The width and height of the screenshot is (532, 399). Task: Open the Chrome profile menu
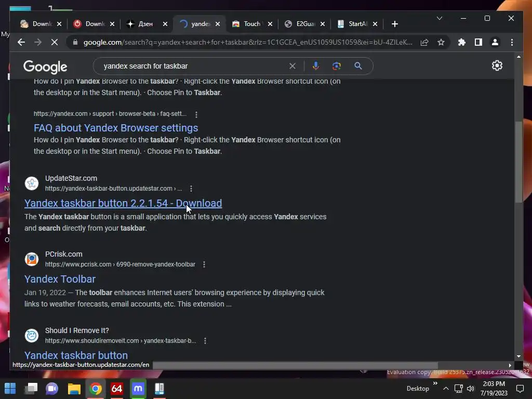pyautogui.click(x=495, y=42)
